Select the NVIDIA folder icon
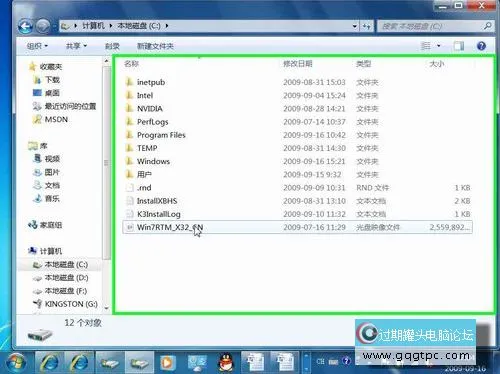 [129, 108]
